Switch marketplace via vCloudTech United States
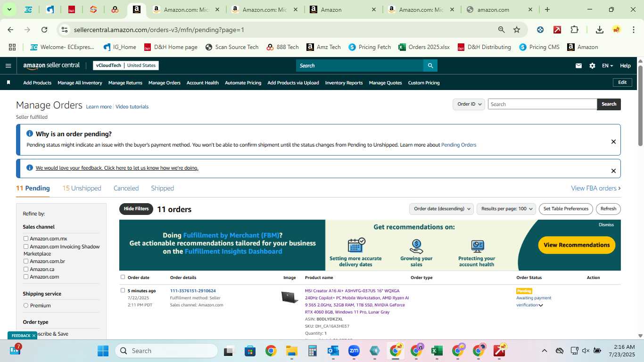 pos(126,66)
